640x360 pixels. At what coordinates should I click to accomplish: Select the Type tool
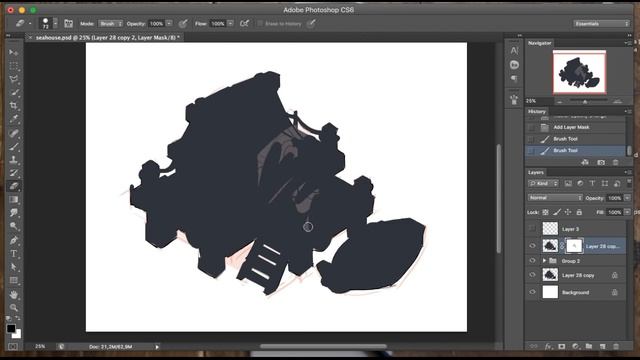tap(13, 253)
